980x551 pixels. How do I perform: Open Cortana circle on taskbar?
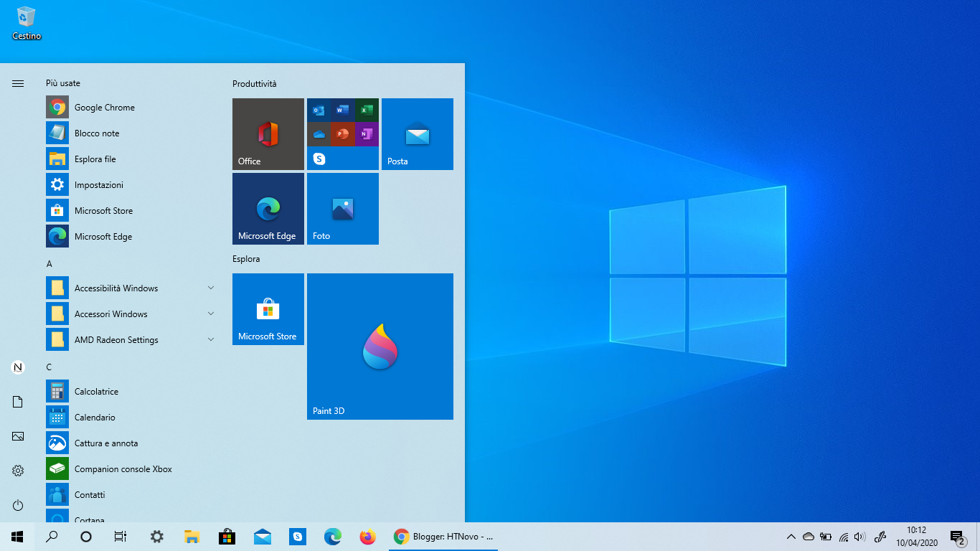(x=86, y=537)
